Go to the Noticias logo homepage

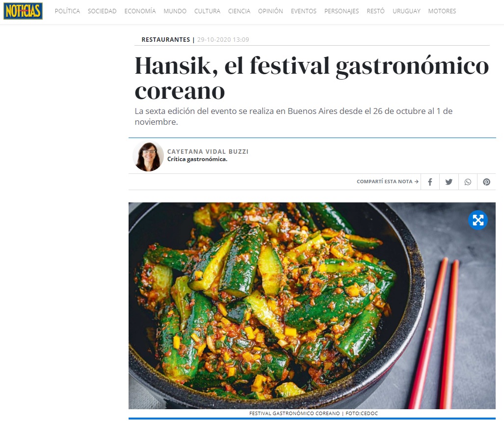point(23,11)
